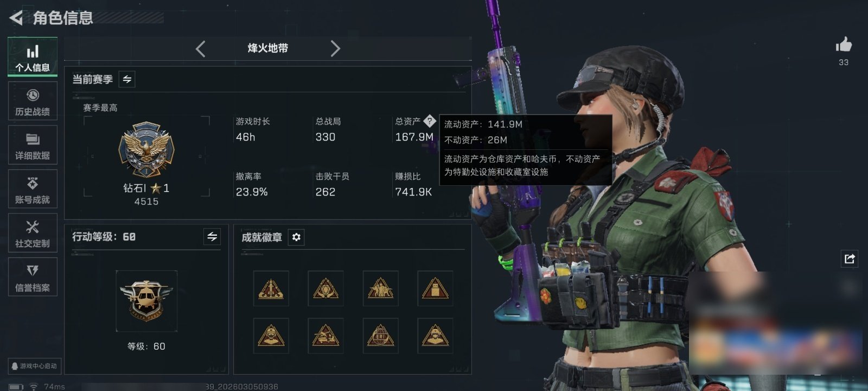Go back using the arrow beside 角色信息
Image resolution: width=868 pixels, height=391 pixels.
[x=16, y=18]
